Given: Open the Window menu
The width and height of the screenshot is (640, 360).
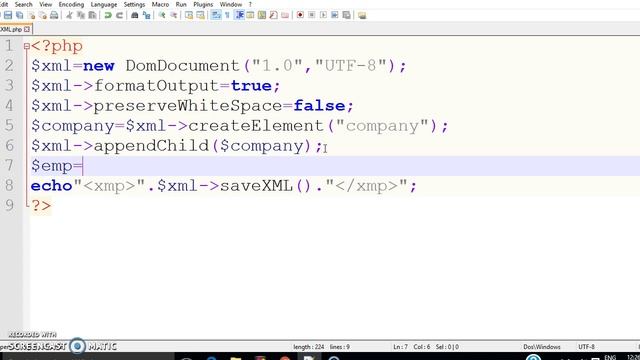Looking at the screenshot, I should point(231,4).
